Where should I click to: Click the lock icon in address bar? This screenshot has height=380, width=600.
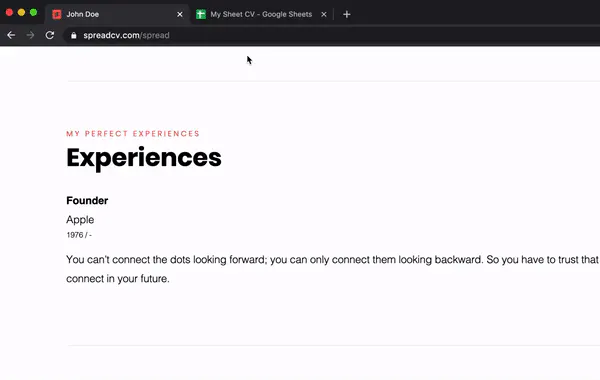(74, 36)
